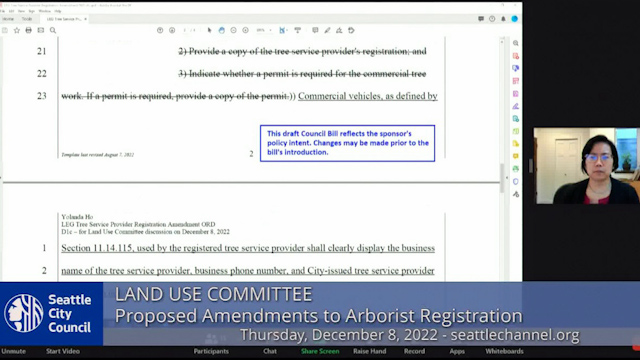Screen dimensions: 640x360
Task: Open Create PDF red tool in right pane
Action: (x=516, y=56)
